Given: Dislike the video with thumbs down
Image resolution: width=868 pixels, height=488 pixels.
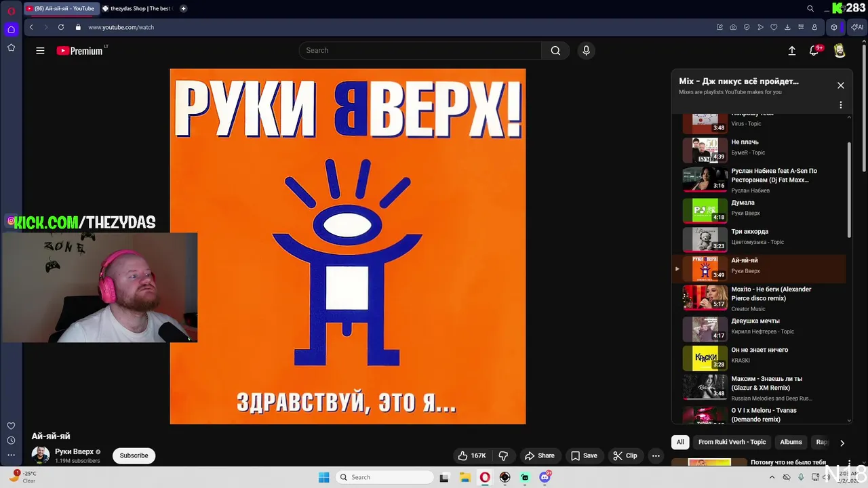Looking at the screenshot, I should 503,455.
